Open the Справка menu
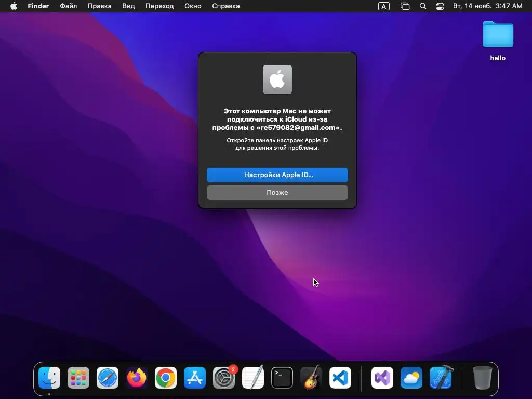This screenshot has width=532, height=399. point(225,6)
